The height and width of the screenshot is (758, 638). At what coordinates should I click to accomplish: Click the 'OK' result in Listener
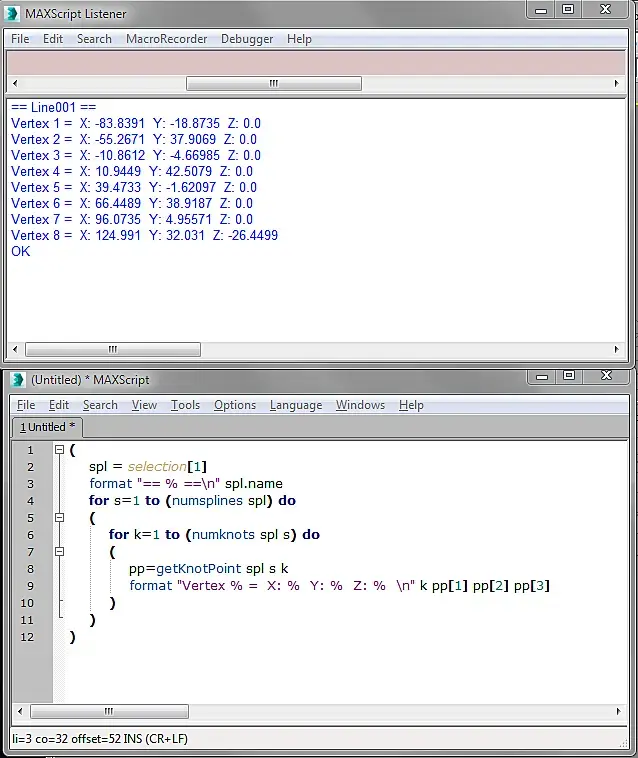21,251
